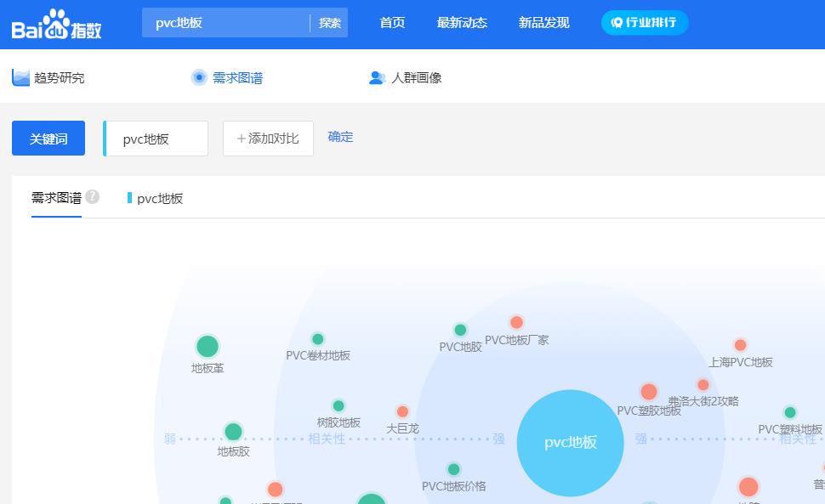Select the 地板革 bubble node
The width and height of the screenshot is (825, 504).
tap(208, 347)
